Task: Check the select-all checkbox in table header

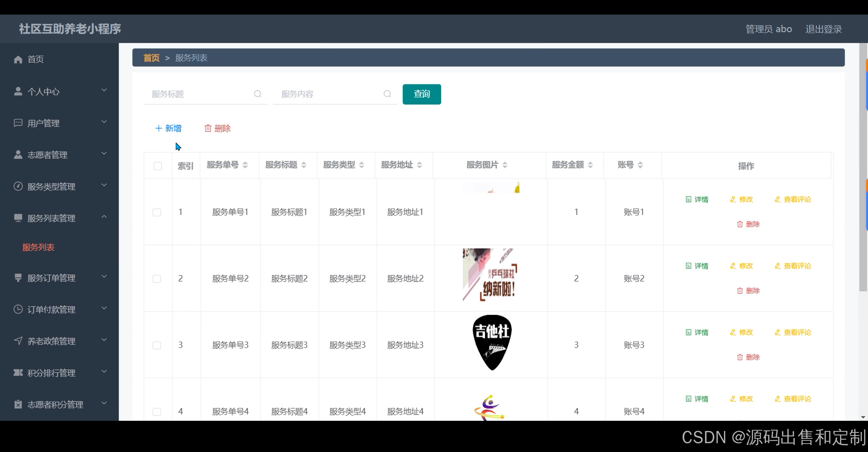Action: pos(158,166)
